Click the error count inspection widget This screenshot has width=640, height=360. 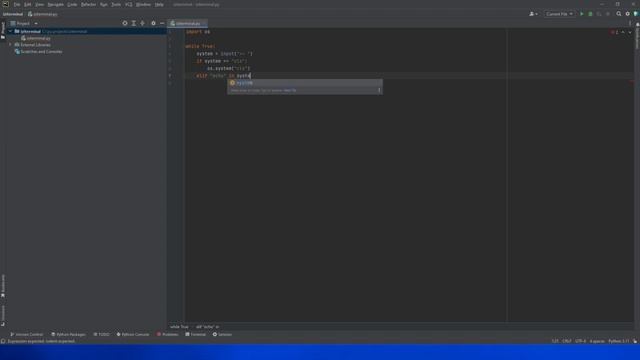tap(614, 32)
